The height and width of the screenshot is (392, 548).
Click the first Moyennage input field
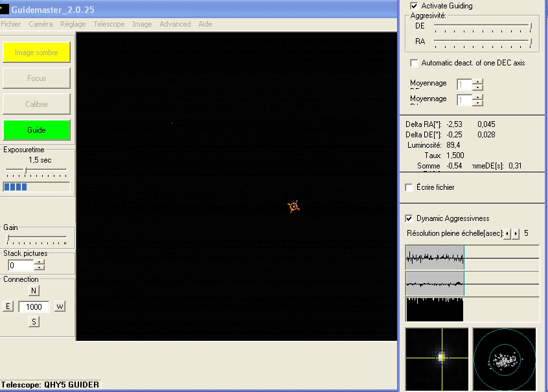(464, 85)
